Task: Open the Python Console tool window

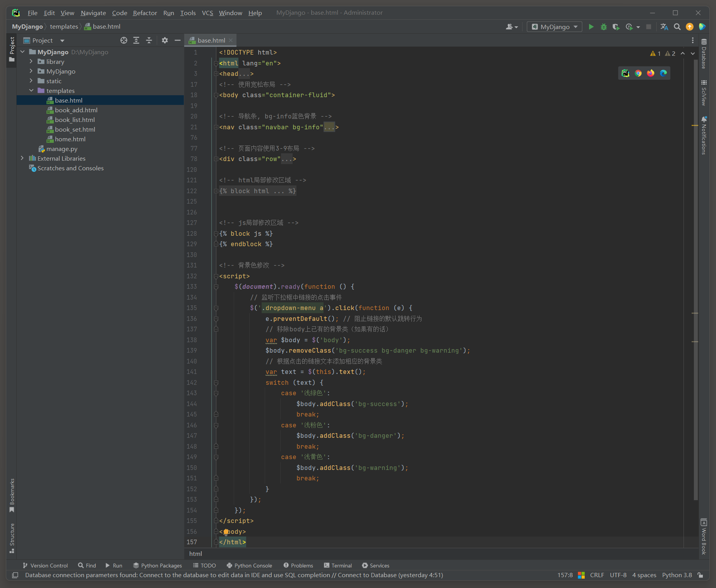Action: coord(249,566)
